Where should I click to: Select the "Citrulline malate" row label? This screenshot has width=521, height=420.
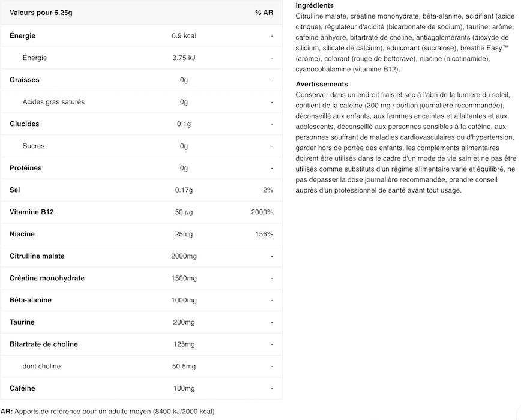37,256
